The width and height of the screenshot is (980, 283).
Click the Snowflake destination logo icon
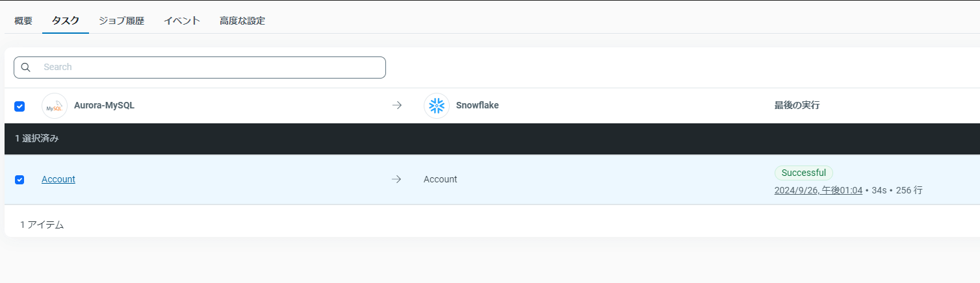click(436, 106)
